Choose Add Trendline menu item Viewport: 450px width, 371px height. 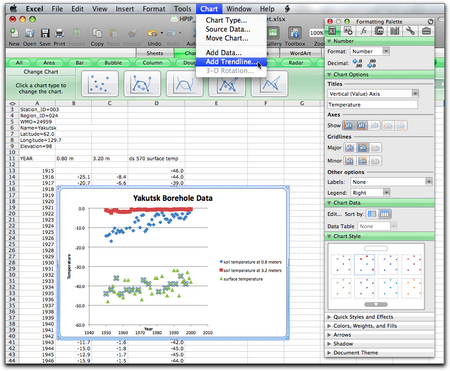tap(231, 62)
